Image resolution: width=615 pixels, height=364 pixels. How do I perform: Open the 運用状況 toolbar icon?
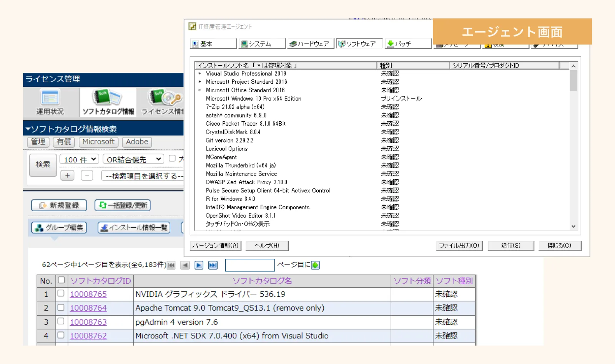[x=50, y=102]
